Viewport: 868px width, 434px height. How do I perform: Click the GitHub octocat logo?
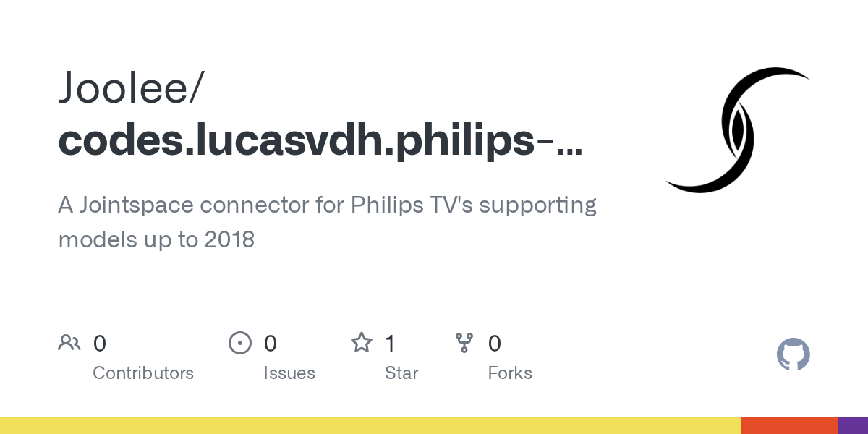[793, 354]
